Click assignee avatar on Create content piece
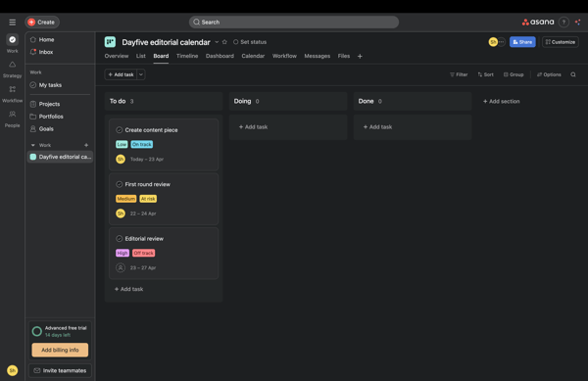This screenshot has height=381, width=588. pyautogui.click(x=121, y=160)
